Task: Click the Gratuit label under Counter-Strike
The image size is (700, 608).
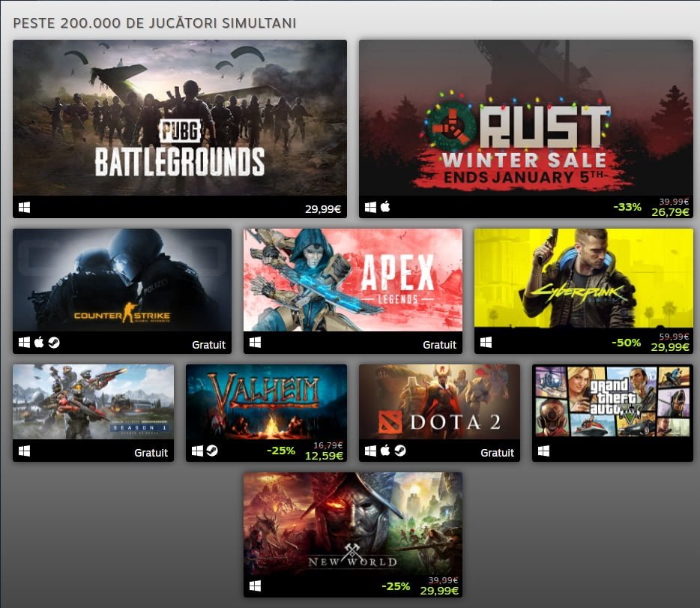Action: point(208,345)
